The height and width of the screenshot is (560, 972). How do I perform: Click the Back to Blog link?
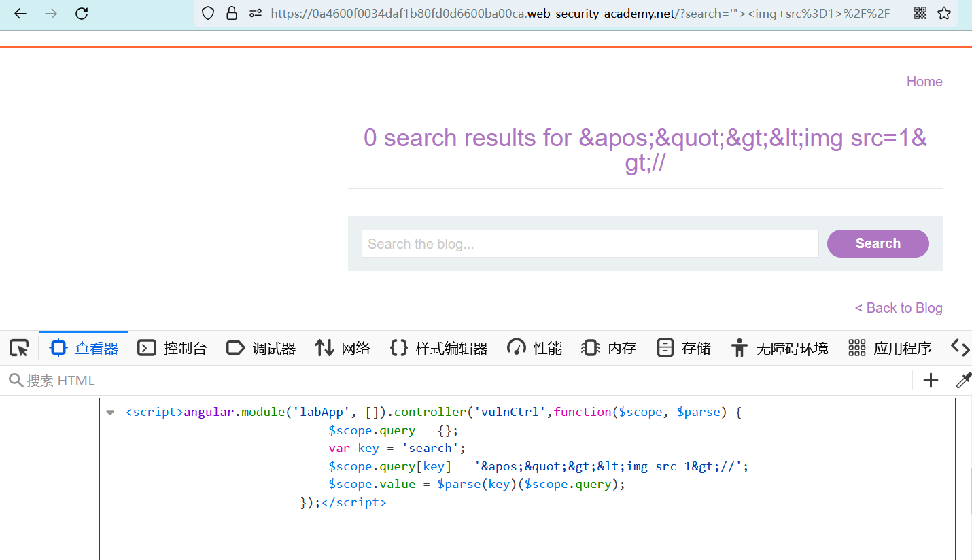[898, 308]
